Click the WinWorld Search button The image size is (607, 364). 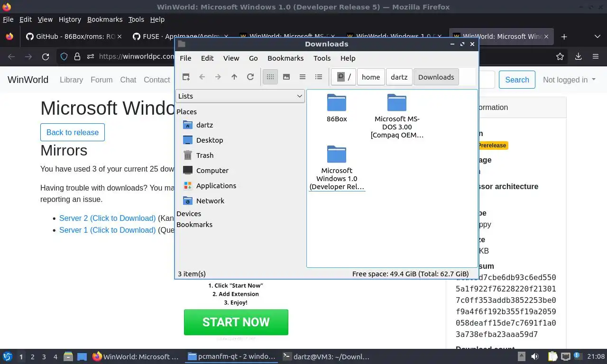[x=517, y=80]
